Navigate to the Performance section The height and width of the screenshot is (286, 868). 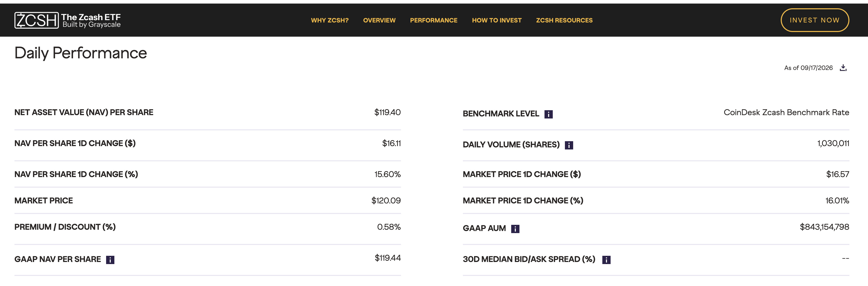pos(433,20)
